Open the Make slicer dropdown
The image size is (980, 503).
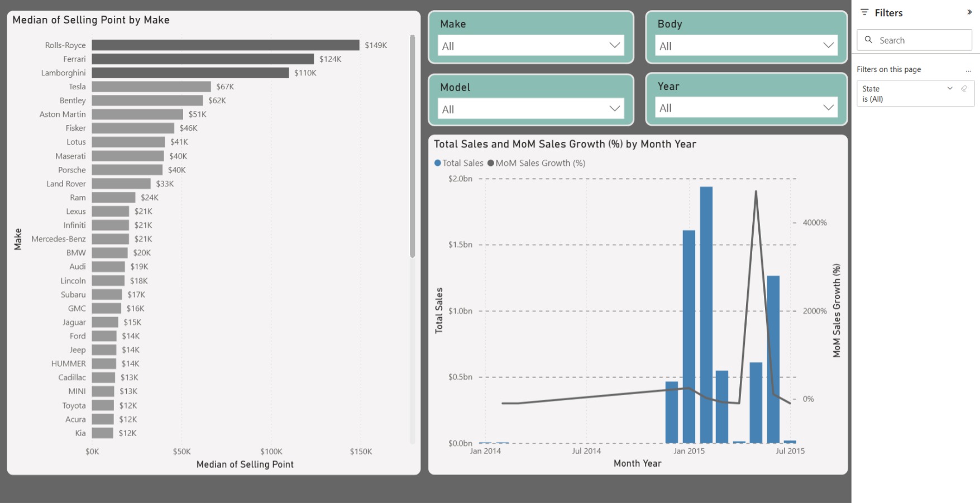pos(530,46)
